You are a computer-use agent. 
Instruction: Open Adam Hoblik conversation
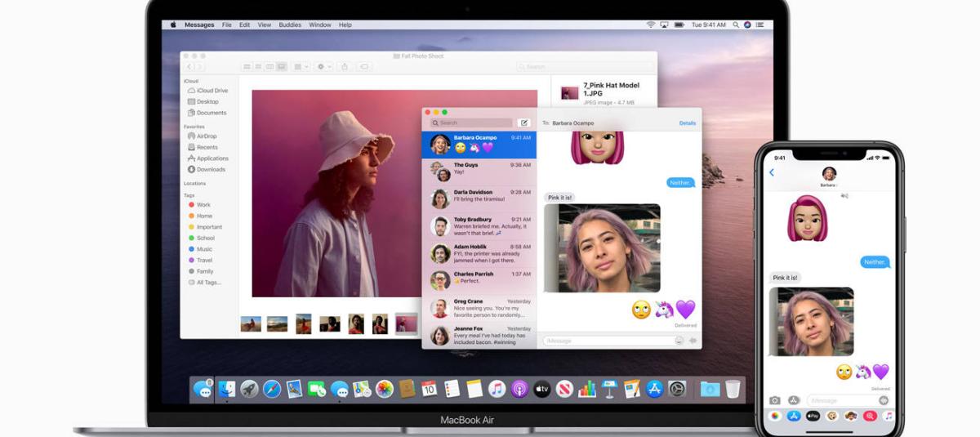(x=479, y=253)
